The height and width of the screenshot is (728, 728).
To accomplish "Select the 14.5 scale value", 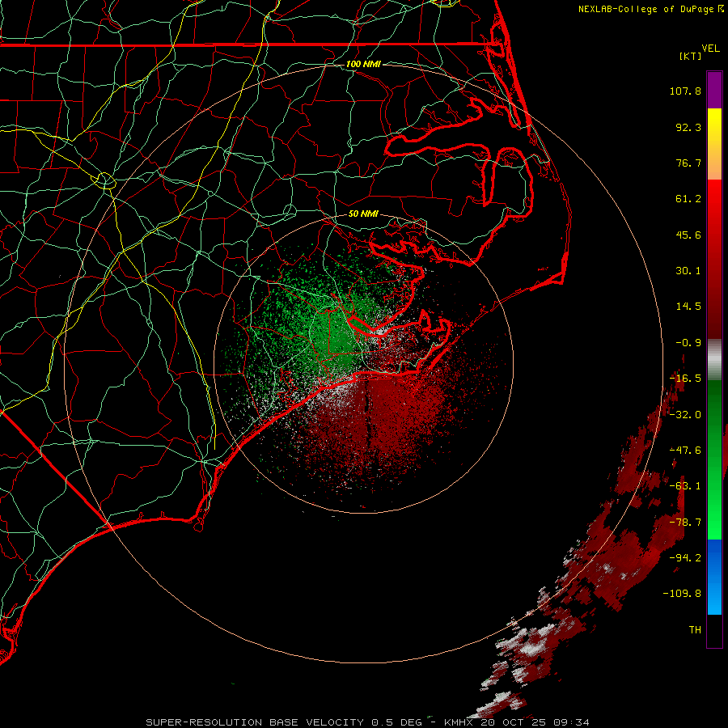I will [688, 307].
